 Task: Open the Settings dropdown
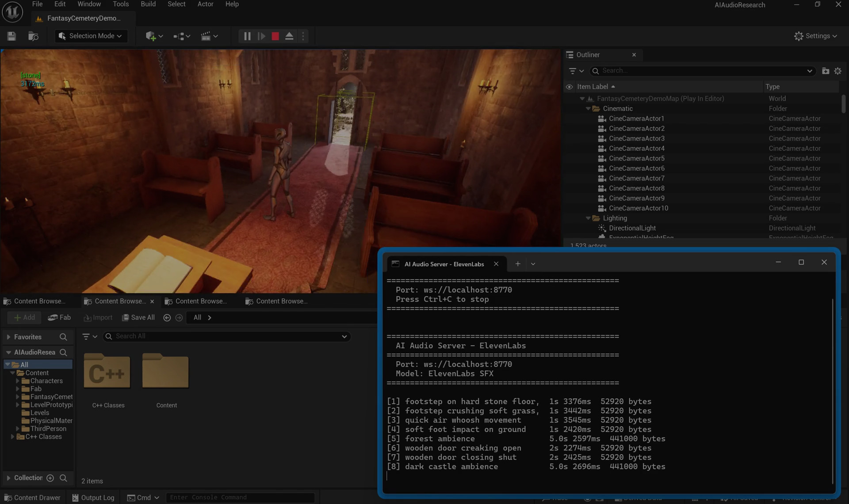coord(815,36)
